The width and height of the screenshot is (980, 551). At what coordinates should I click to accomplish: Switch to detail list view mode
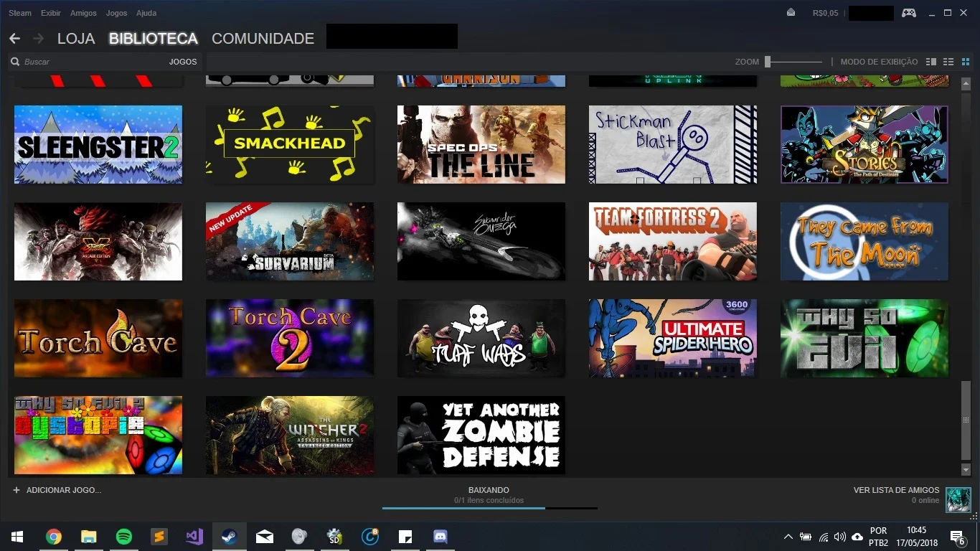click(931, 62)
